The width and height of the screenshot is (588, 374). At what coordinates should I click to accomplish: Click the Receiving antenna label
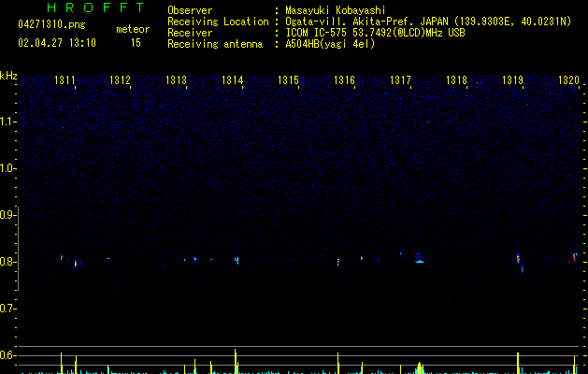click(215, 44)
